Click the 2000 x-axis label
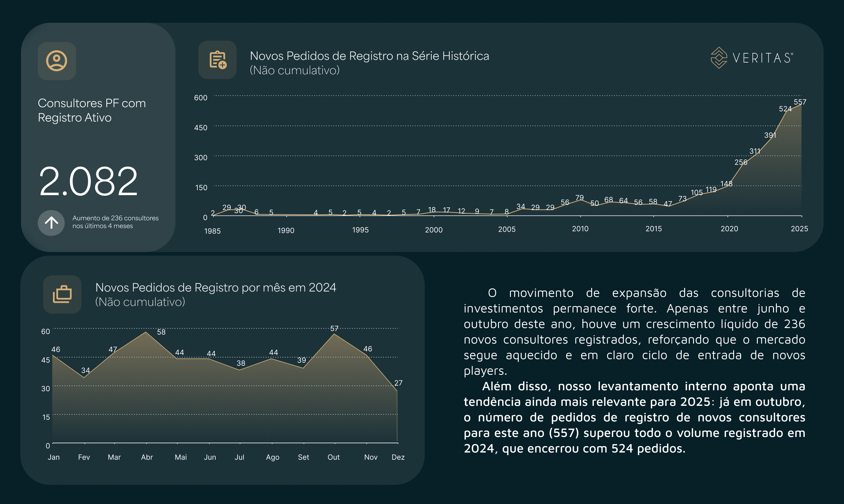The width and height of the screenshot is (844, 504). 434,230
